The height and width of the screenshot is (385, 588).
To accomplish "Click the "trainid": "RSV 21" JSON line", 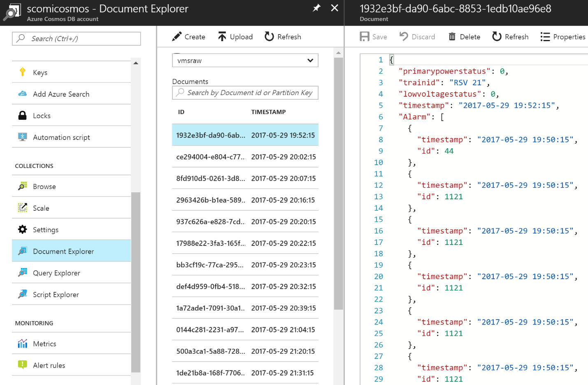I will tap(444, 83).
